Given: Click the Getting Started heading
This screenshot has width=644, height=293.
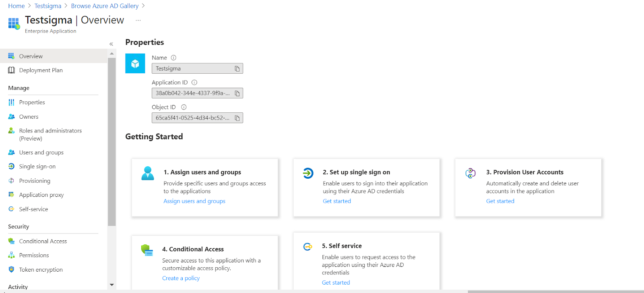Looking at the screenshot, I should click(154, 136).
